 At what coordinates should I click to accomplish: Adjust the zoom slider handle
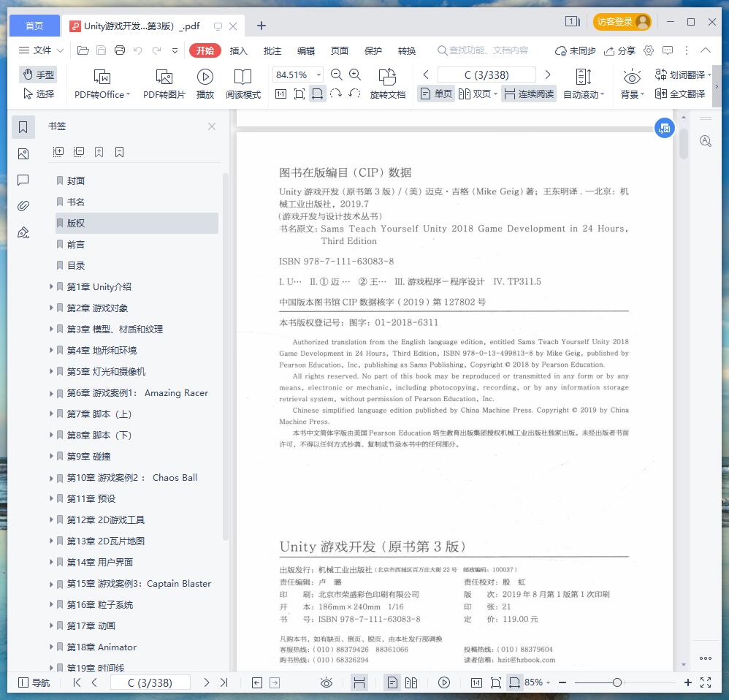click(x=617, y=682)
